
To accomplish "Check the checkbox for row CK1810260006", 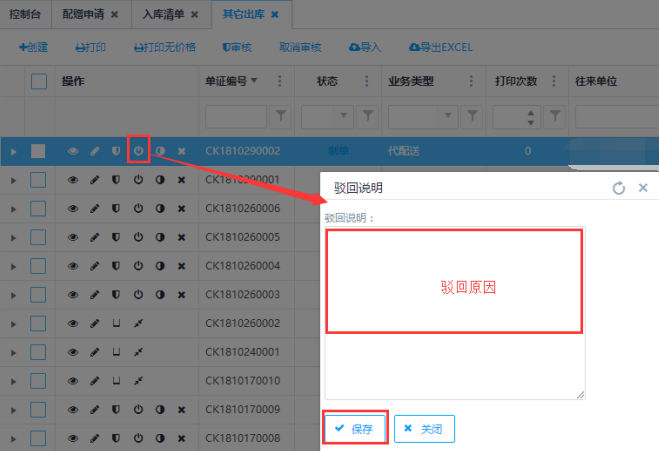I will [39, 209].
